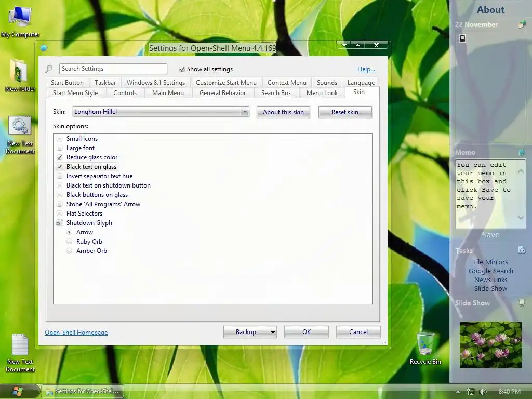Click the Slide Show panel header icon
This screenshot has height=399, width=532.
(522, 303)
